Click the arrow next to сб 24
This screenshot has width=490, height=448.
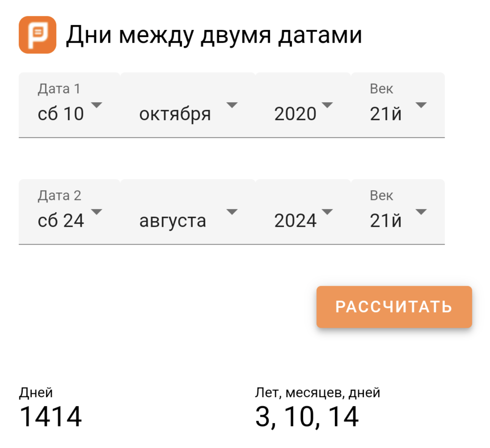pyautogui.click(x=97, y=212)
